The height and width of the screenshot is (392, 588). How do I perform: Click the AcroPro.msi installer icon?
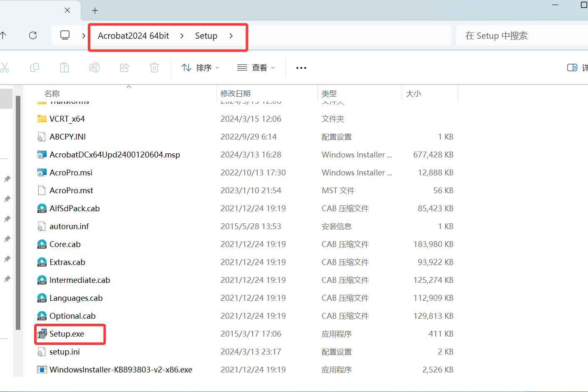click(x=42, y=172)
